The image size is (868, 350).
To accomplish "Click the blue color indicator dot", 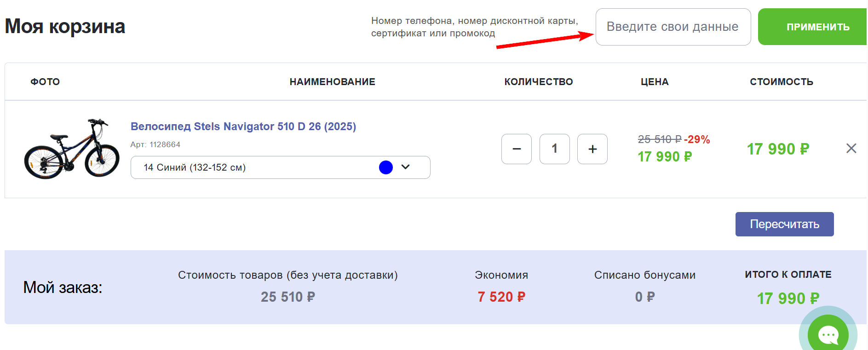I will (x=386, y=167).
